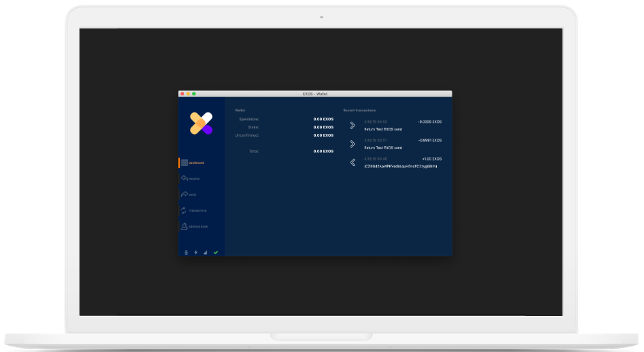
Task: Click the -0.0009 EXOS amount
Action: click(429, 122)
